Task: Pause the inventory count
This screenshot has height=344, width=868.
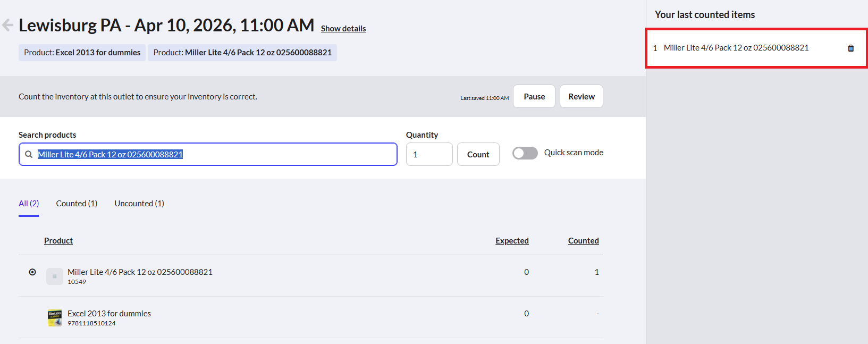Action: click(x=534, y=96)
